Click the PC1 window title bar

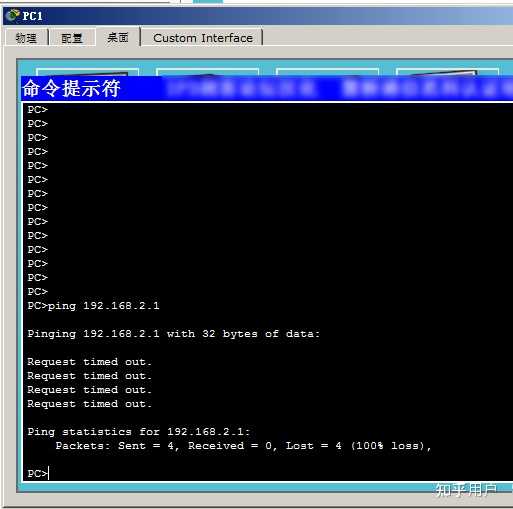tap(258, 16)
